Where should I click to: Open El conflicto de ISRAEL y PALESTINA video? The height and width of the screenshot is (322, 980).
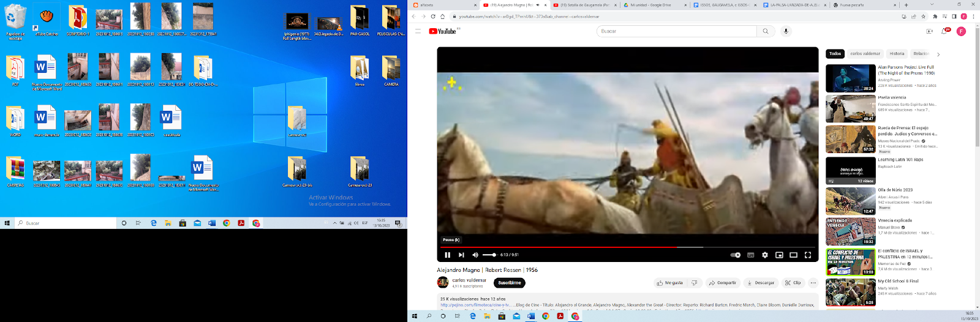[x=850, y=262]
